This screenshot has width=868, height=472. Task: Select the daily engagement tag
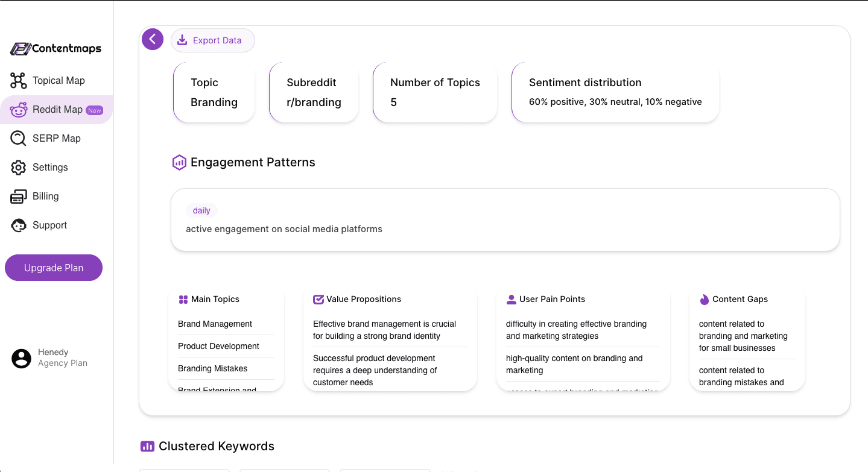[x=201, y=210]
